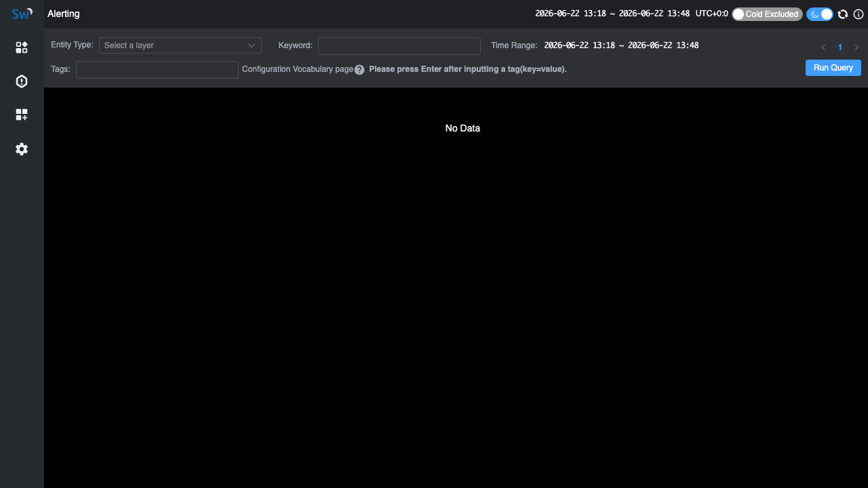Image resolution: width=868 pixels, height=488 pixels.
Task: Click the tag help question-mark icon
Action: (x=359, y=70)
